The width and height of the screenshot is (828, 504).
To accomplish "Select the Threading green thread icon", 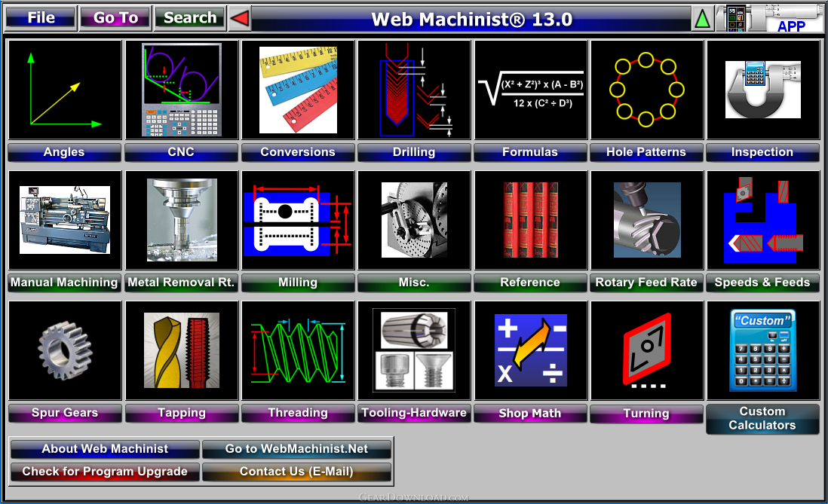I will pos(298,350).
